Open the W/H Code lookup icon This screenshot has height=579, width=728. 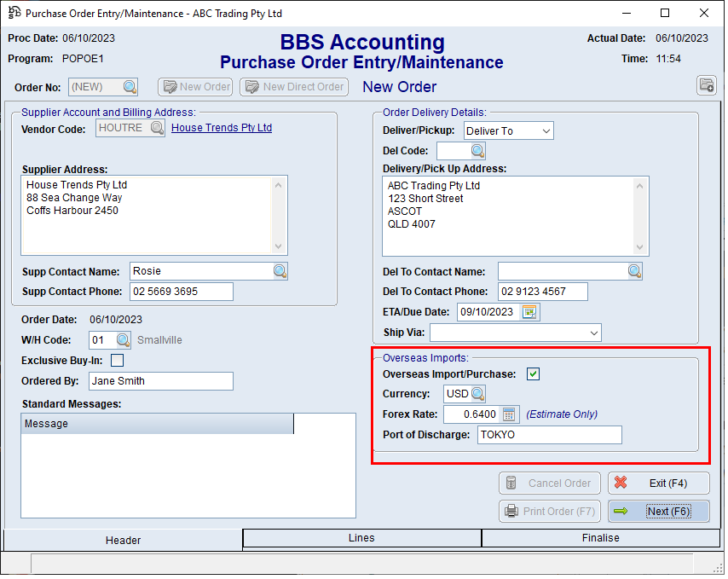pos(123,340)
